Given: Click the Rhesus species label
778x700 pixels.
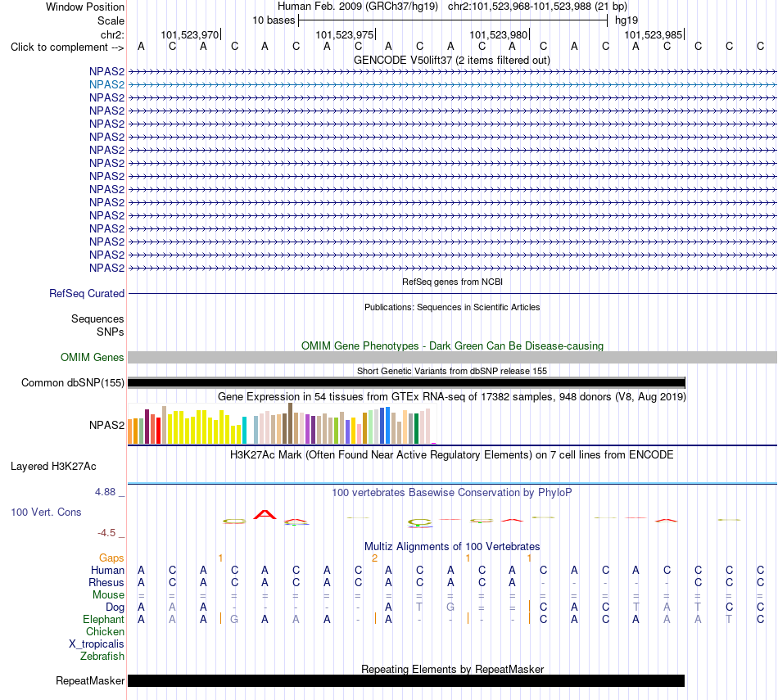Looking at the screenshot, I should pyautogui.click(x=106, y=582).
